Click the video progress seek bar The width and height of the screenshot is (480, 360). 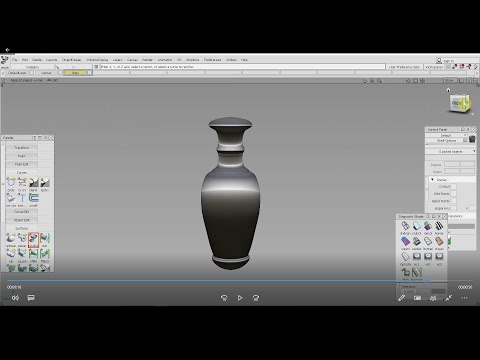click(240, 281)
